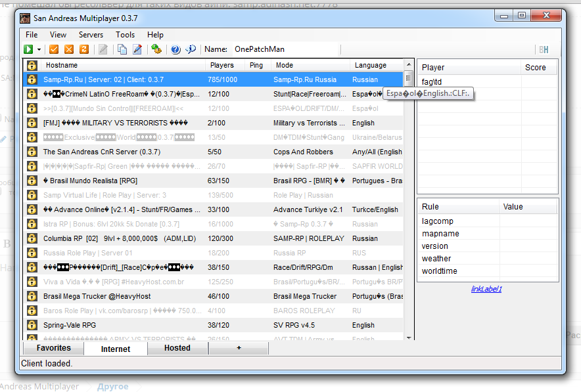Click the SA-MP window title bar icon
Image resolution: width=581 pixels, height=392 pixels.
25,18
